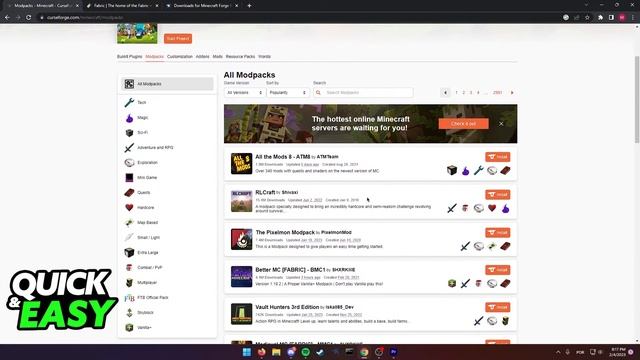Bookmark this page with the star icon
The image size is (640, 360).
click(x=587, y=18)
